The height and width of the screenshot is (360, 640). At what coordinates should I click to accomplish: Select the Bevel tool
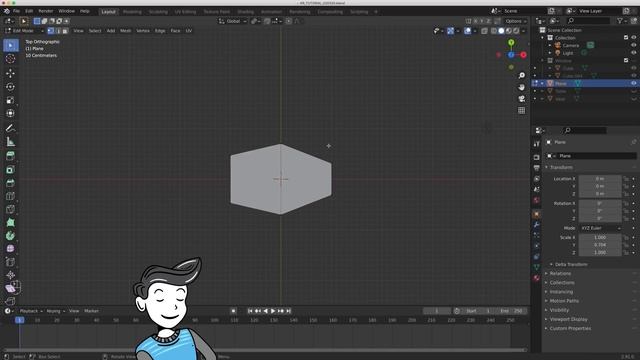[11, 183]
